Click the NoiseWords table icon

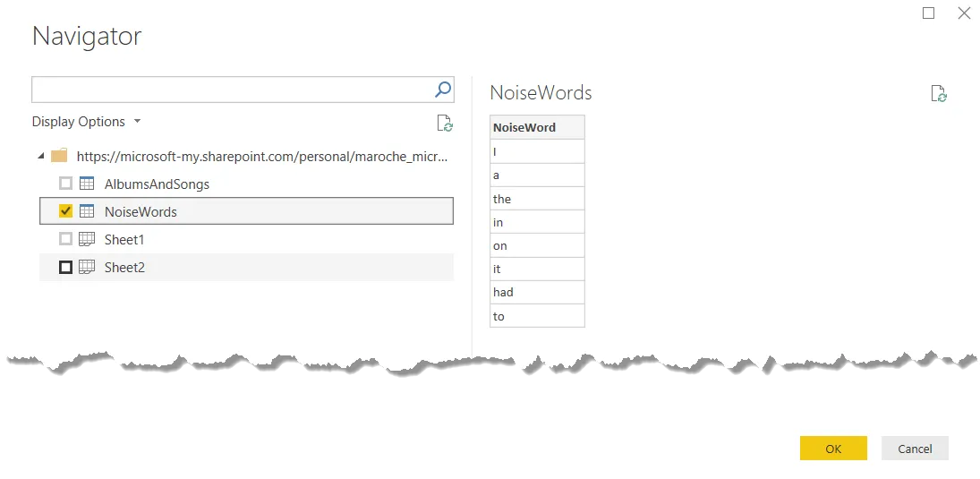(87, 211)
